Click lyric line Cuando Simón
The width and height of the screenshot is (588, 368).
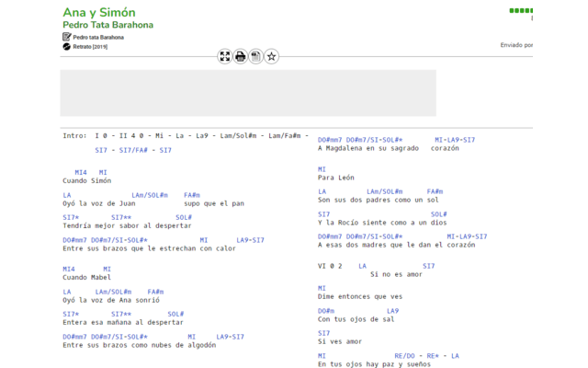(x=87, y=180)
